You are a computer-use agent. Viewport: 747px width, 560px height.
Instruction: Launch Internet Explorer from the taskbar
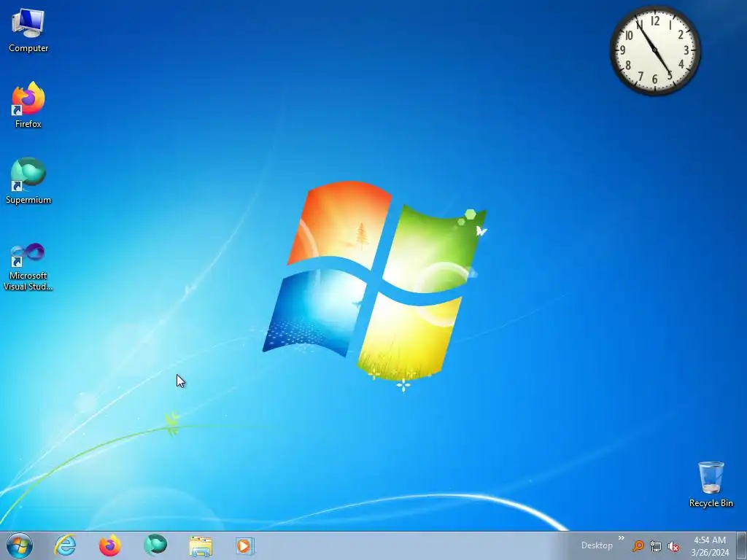pos(65,545)
